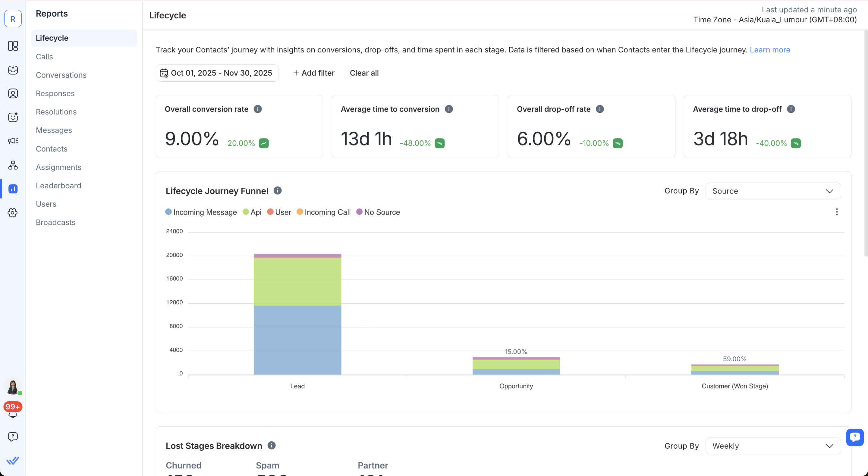Open the Group By Source dropdown

tap(773, 191)
